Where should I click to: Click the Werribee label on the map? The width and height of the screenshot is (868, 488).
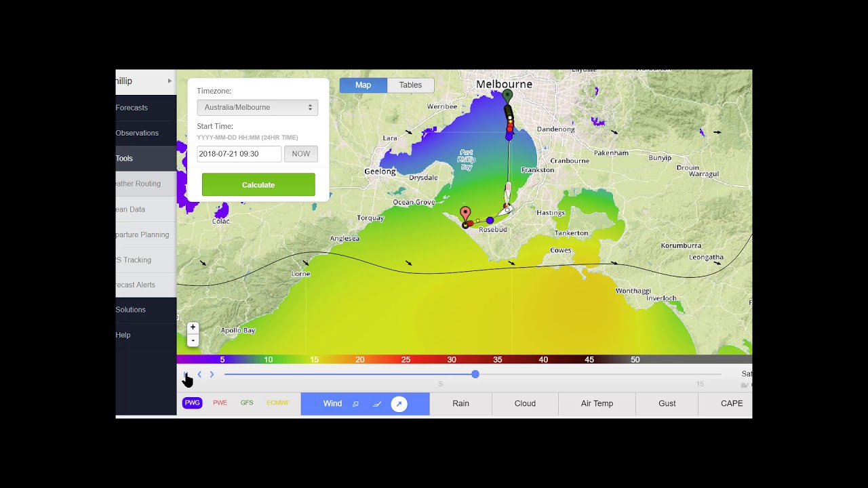click(442, 106)
